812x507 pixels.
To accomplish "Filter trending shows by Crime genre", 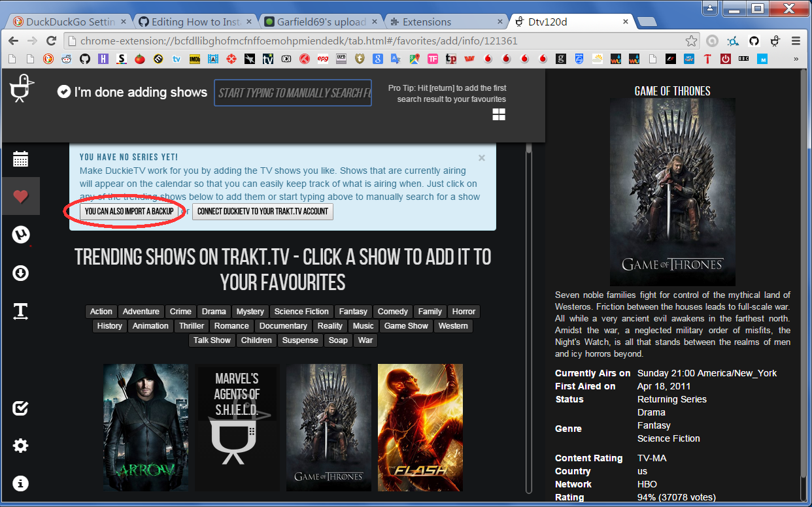I will point(180,312).
